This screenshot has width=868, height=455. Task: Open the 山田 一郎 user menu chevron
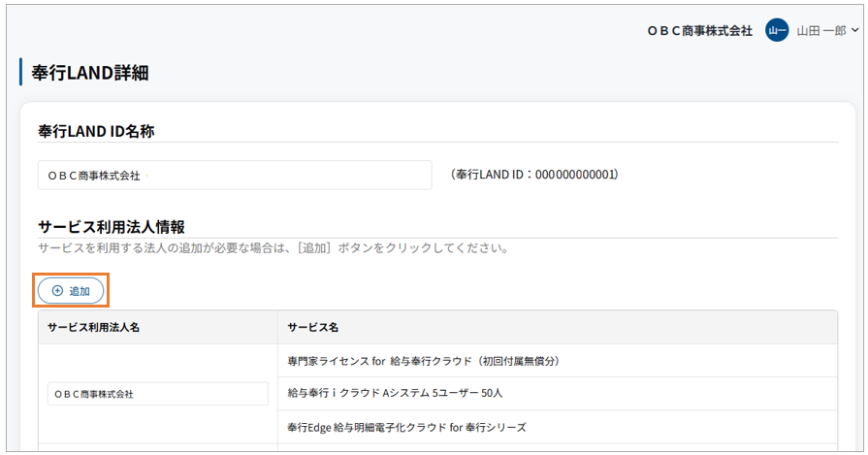coord(855,30)
